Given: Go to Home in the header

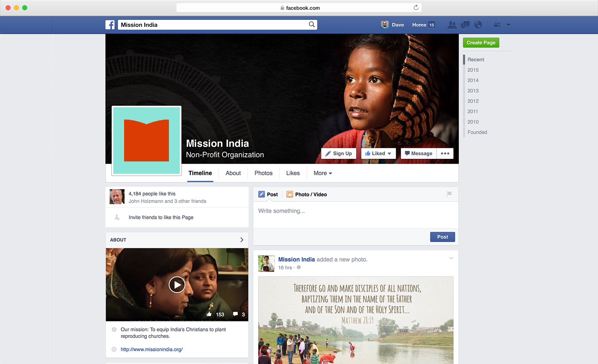Looking at the screenshot, I should tap(419, 25).
